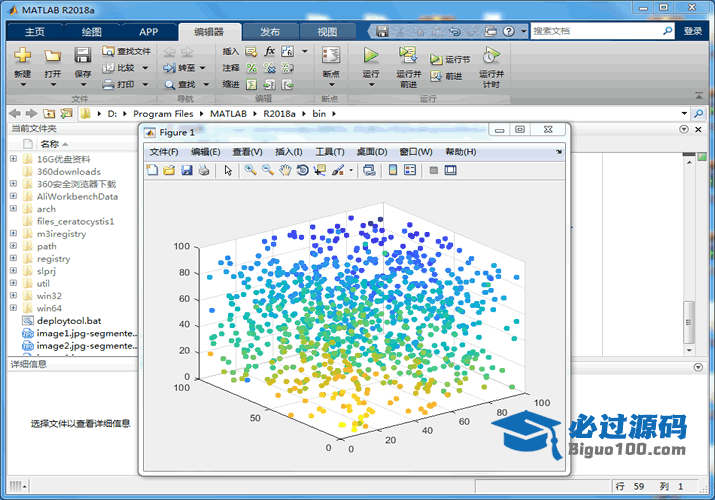Screen dimensions: 715x500
Task: Expand the 16G优盘资料 folder tree node
Action: [x=13, y=158]
